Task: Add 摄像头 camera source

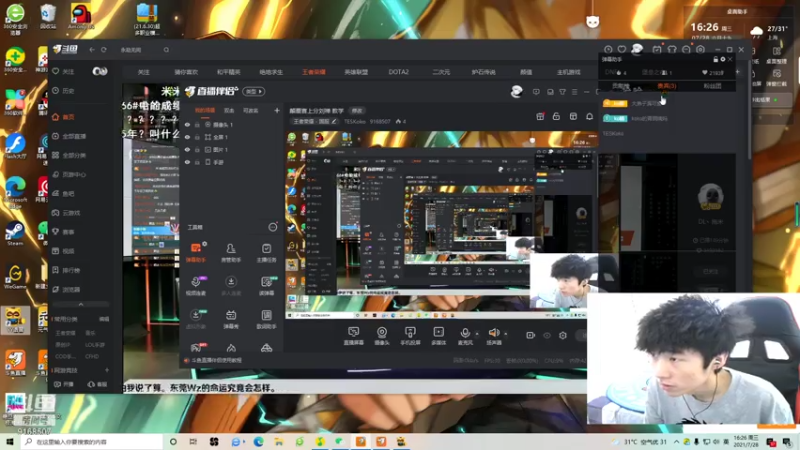Action: (x=382, y=336)
